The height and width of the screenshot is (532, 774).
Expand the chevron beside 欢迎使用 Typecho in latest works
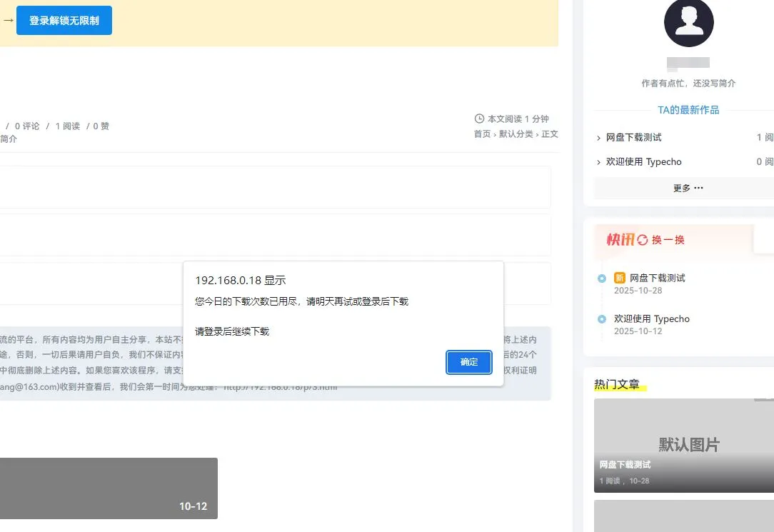point(598,163)
